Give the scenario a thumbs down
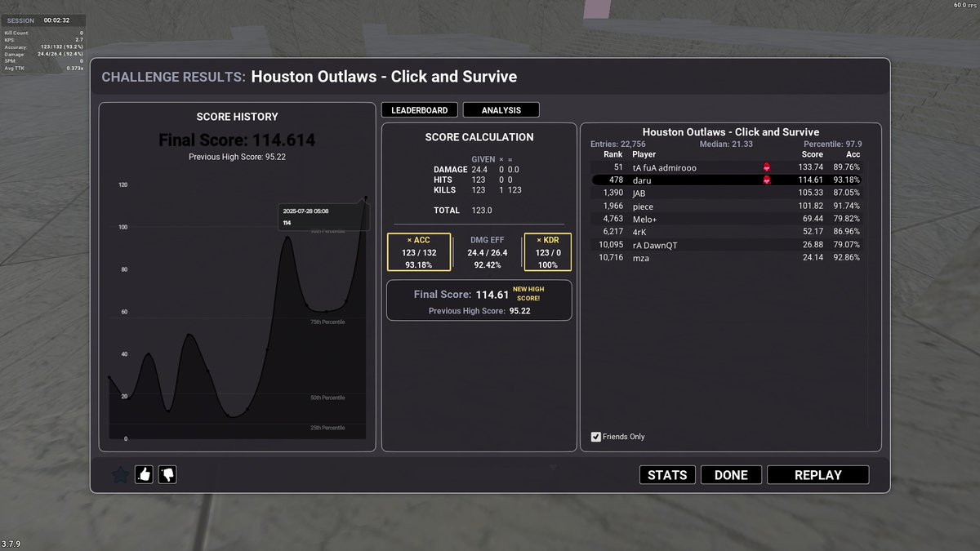 [167, 473]
